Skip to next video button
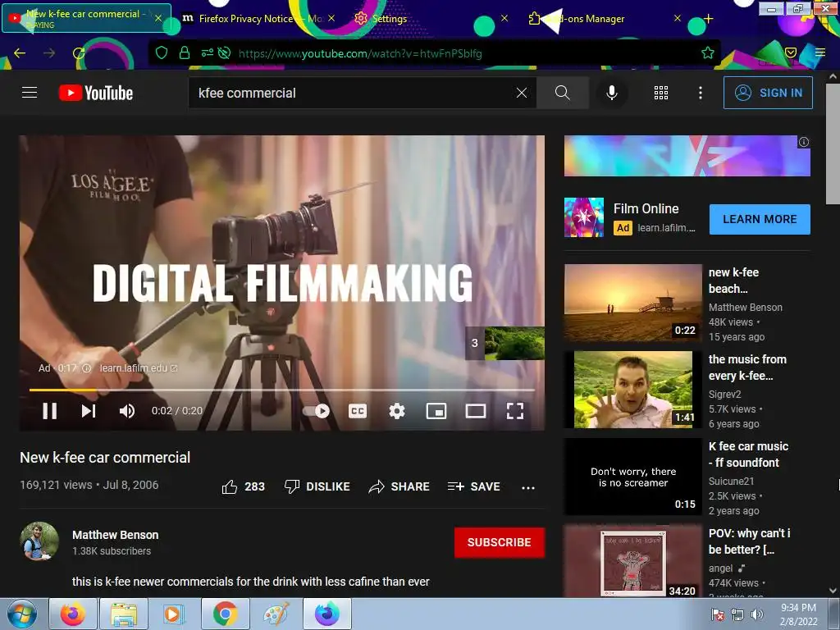Screen dimensions: 840x630 [89, 411]
